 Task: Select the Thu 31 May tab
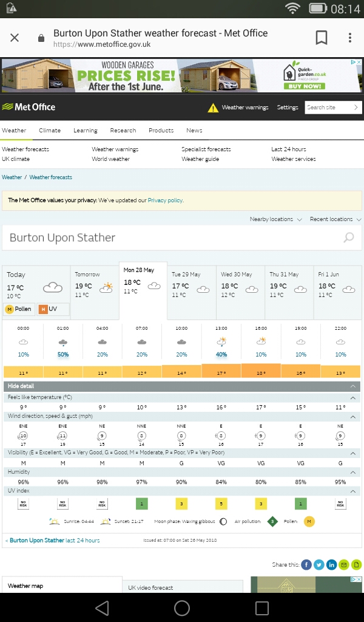click(289, 293)
